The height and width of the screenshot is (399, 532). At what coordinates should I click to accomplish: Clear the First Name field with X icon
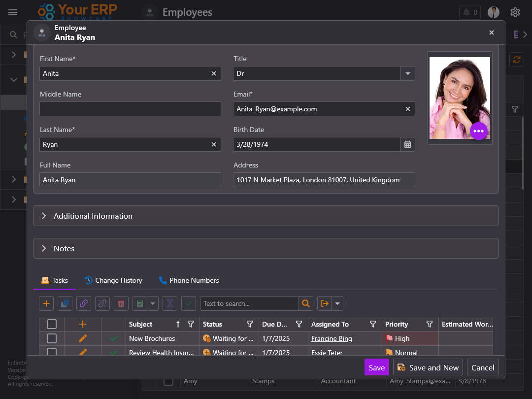pos(214,73)
